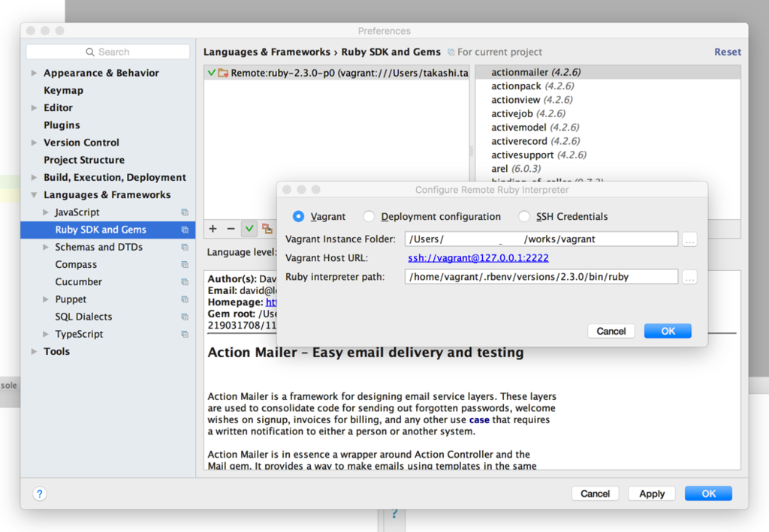Select the Remote:ruby-2.3.0-p0 SDK entry
This screenshot has width=769, height=532.
[x=337, y=73]
